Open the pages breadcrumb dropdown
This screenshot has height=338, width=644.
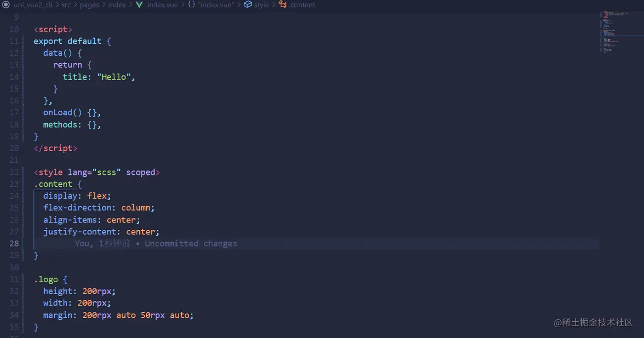pos(89,5)
